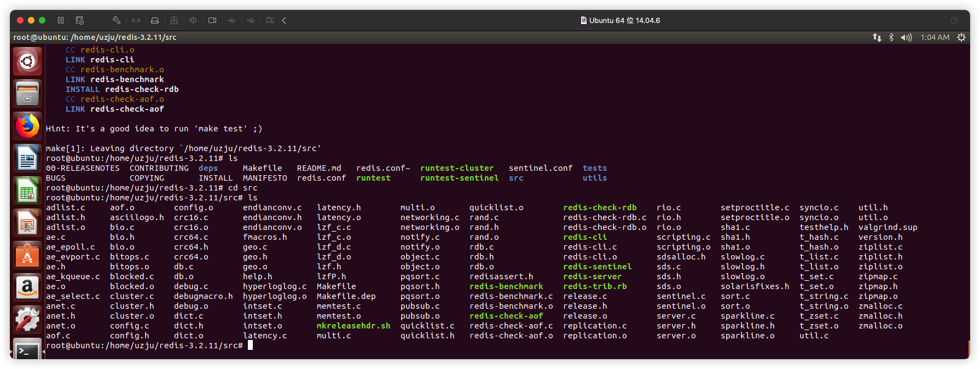Click the window title Ubuntu 64 位 14.04.6
This screenshot has width=980, height=369.
[x=624, y=20]
